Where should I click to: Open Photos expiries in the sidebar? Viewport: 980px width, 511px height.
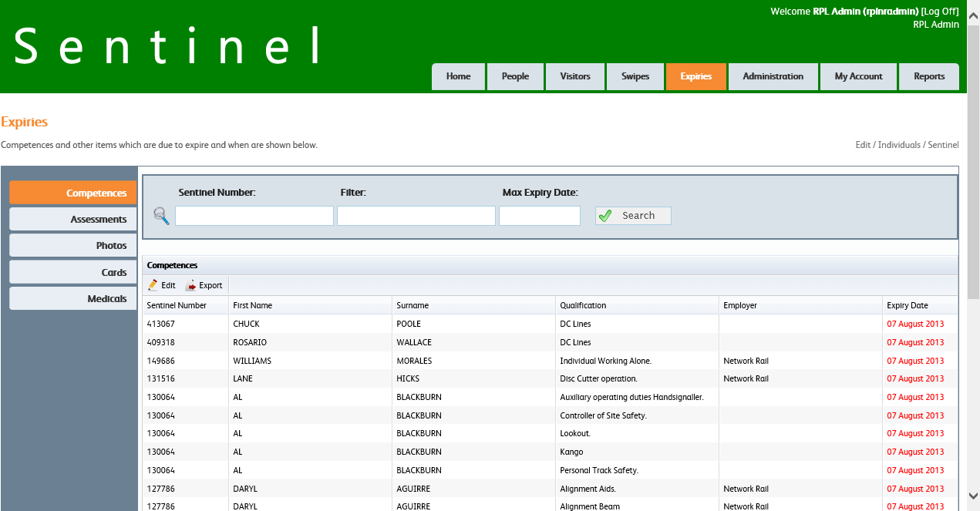73,245
